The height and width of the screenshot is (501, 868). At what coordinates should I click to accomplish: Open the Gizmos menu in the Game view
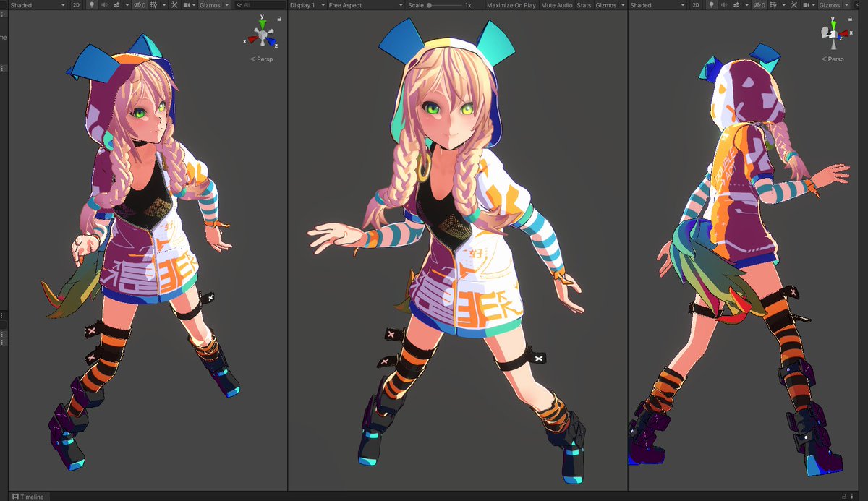tap(605, 4)
